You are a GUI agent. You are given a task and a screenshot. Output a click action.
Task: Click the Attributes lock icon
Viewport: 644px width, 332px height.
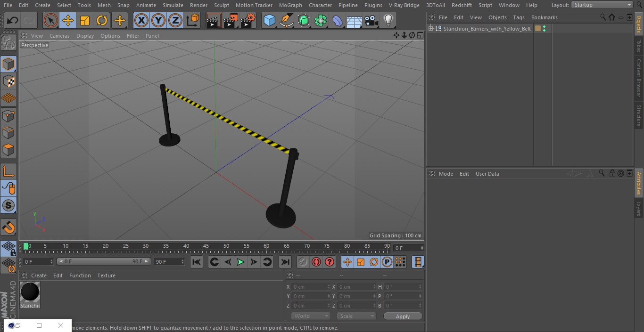pyautogui.click(x=612, y=173)
